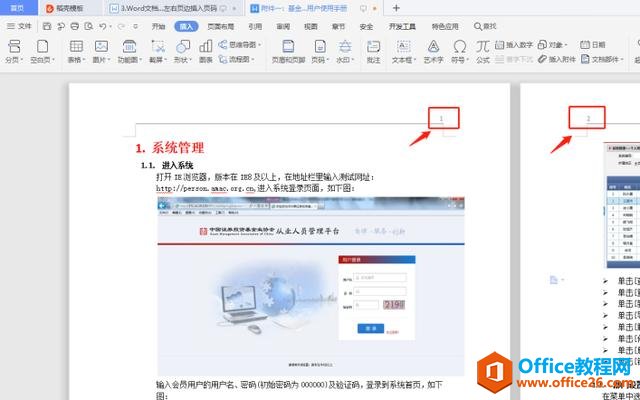Switch to the 开始 ribbon tab

point(158,27)
